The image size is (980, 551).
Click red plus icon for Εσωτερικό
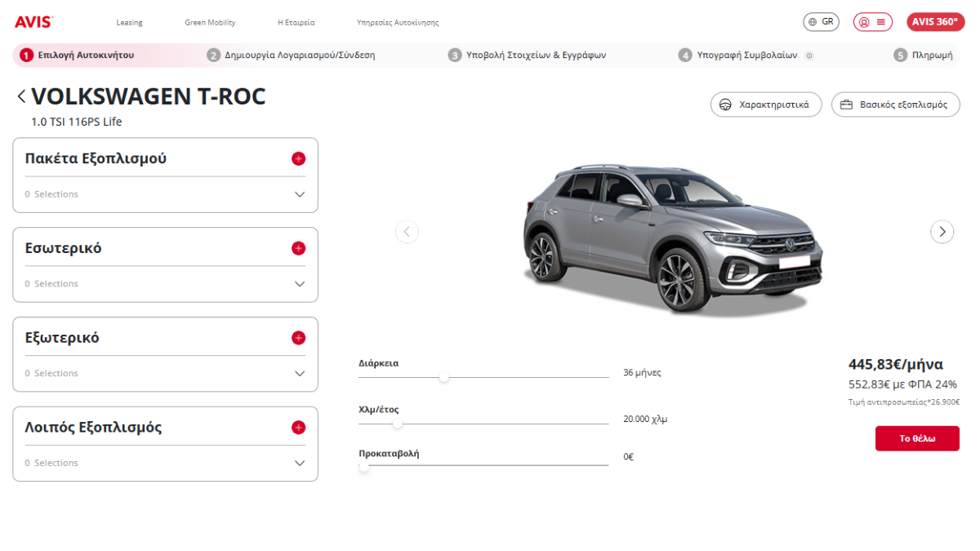[x=298, y=248]
